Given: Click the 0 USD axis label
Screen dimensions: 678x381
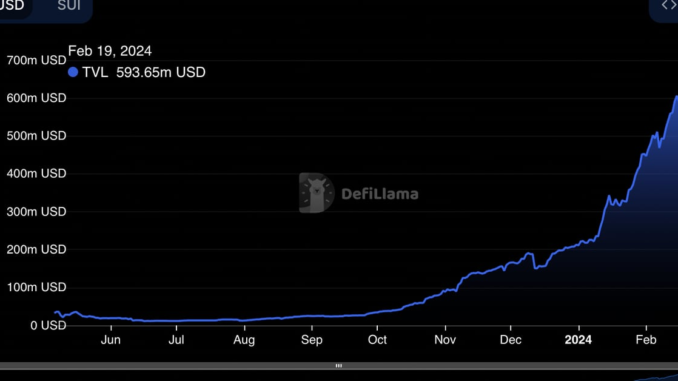Looking at the screenshot, I should pos(48,326).
